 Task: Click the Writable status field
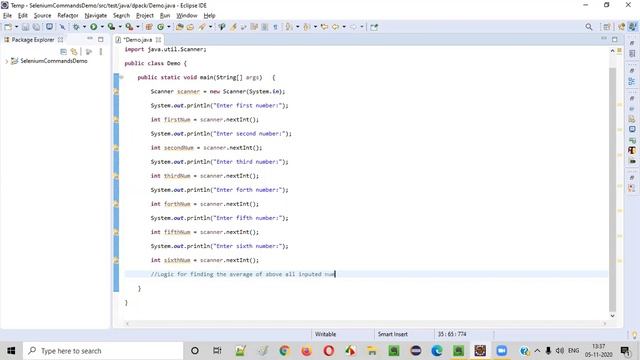325,334
